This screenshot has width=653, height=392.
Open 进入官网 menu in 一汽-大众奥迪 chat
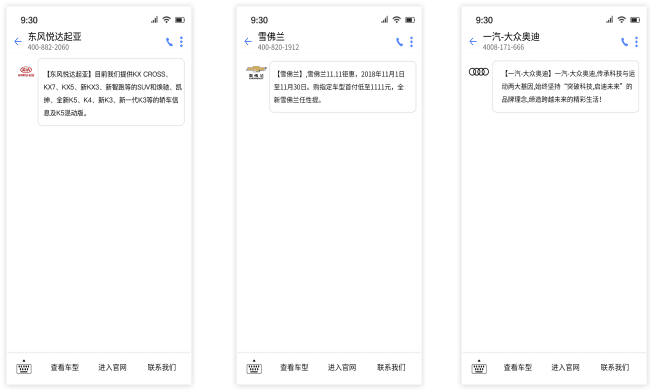pos(566,367)
